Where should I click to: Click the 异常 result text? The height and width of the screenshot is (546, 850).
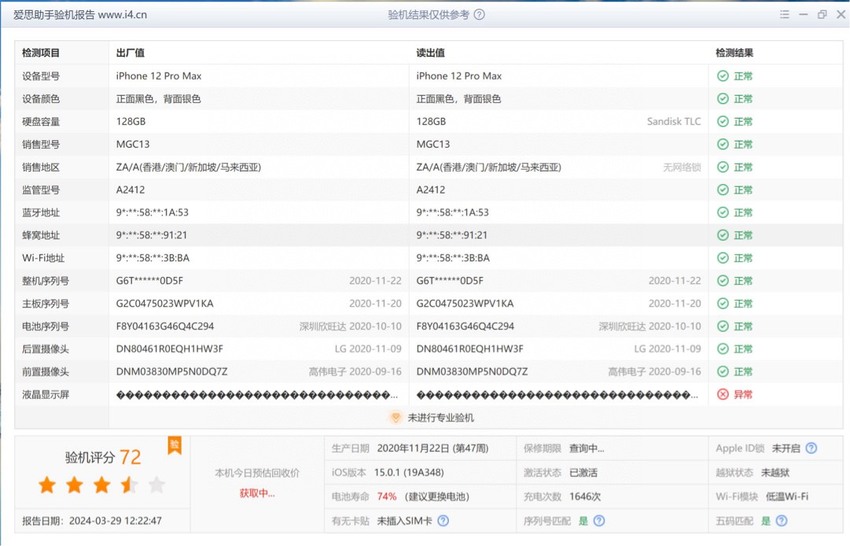[743, 395]
